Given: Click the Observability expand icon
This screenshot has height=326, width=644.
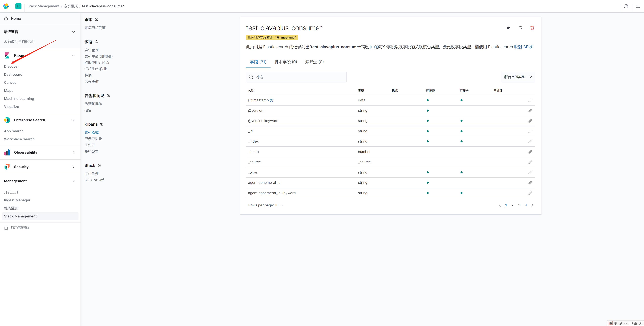Looking at the screenshot, I should pos(73,152).
